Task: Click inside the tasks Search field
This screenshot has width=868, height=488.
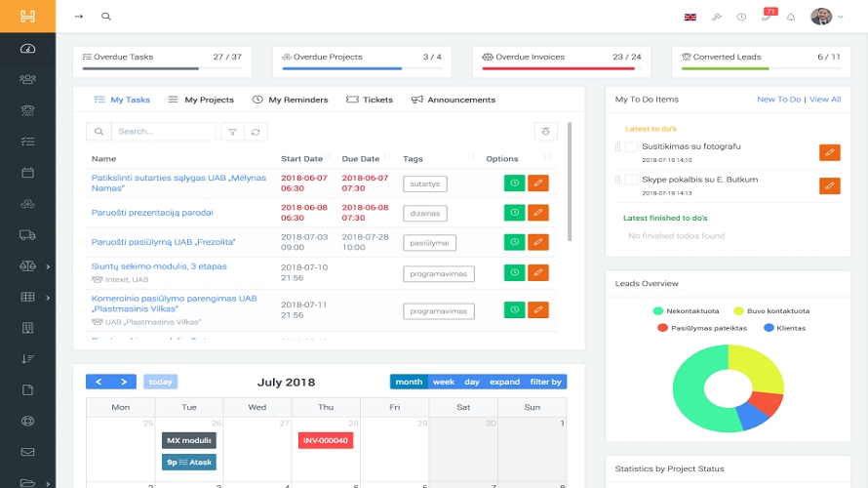Action: coord(162,132)
